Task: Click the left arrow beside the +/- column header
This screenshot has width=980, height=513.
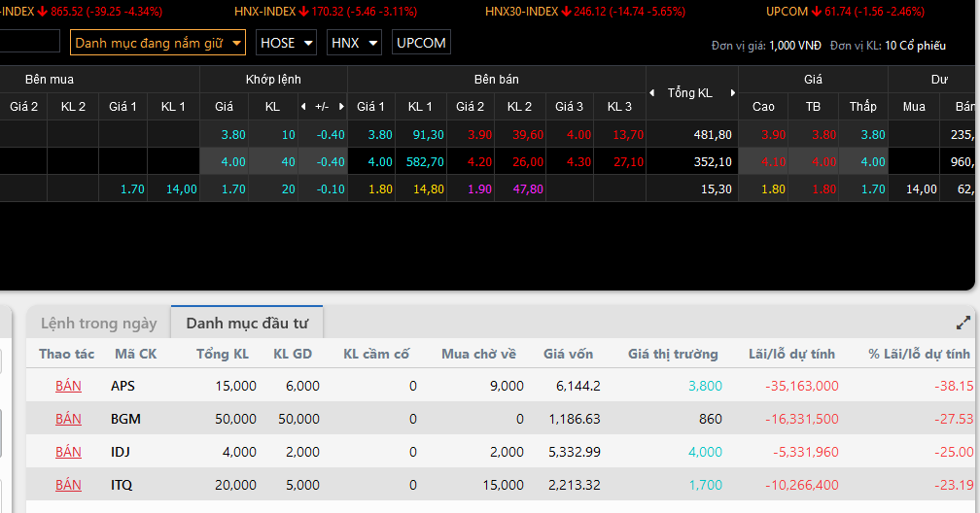Action: 303,106
